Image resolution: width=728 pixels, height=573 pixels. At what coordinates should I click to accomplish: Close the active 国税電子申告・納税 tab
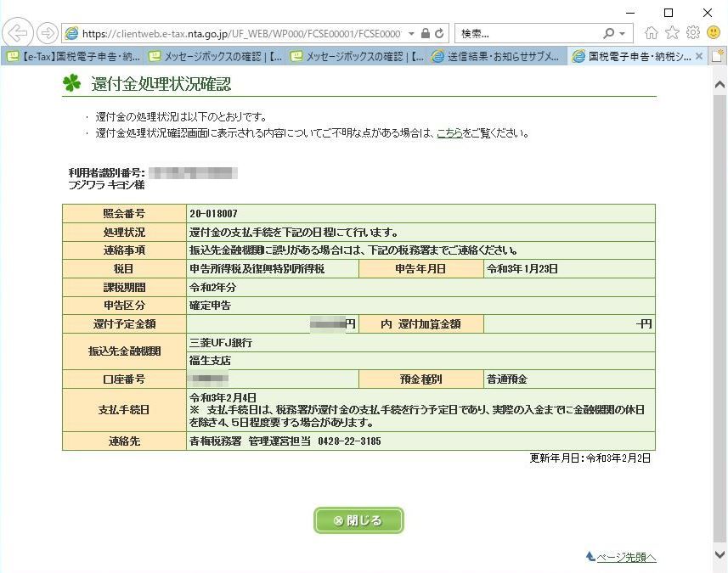[699, 56]
